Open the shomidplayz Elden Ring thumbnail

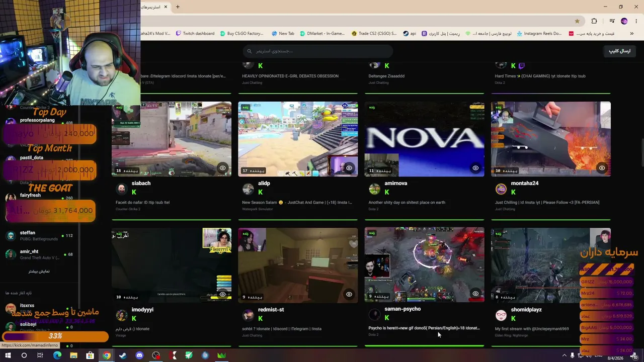tap(551, 265)
